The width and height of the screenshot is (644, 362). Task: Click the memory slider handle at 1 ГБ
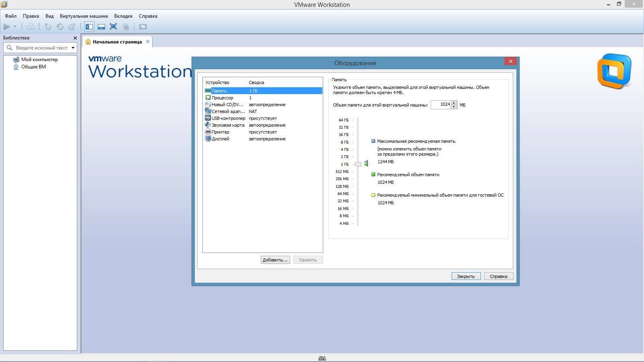[358, 164]
